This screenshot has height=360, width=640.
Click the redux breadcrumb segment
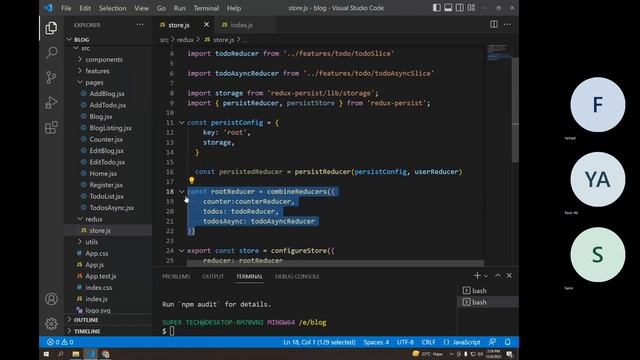point(185,40)
